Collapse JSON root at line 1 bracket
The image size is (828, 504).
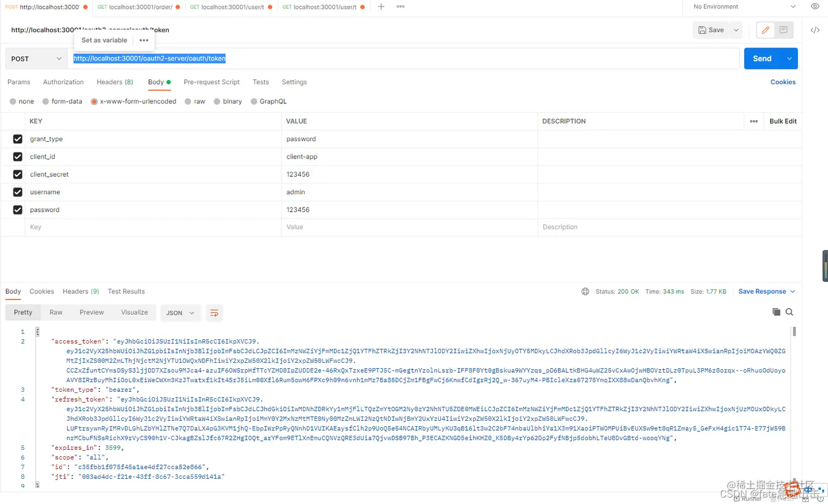click(x=37, y=332)
